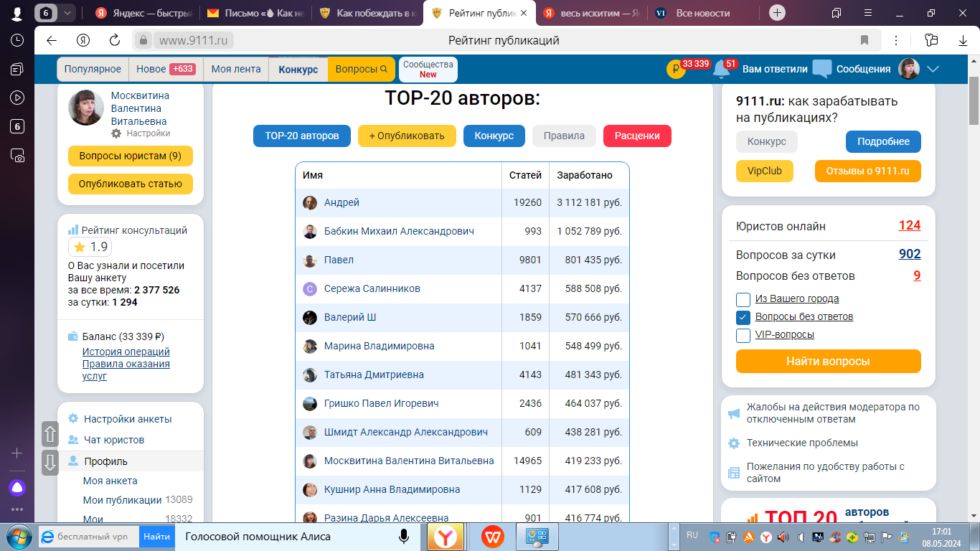Click the page vertical scrollbar
The width and height of the screenshot is (980, 551).
[974, 287]
